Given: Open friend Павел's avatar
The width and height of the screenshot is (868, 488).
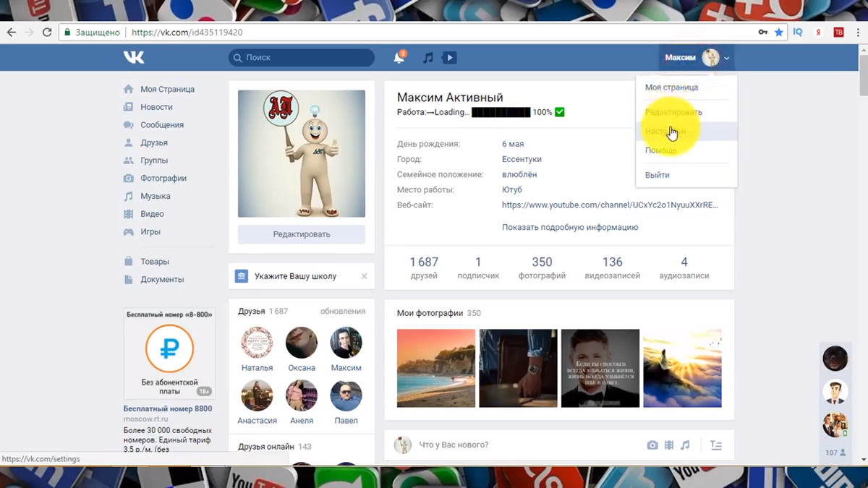Looking at the screenshot, I should (346, 395).
